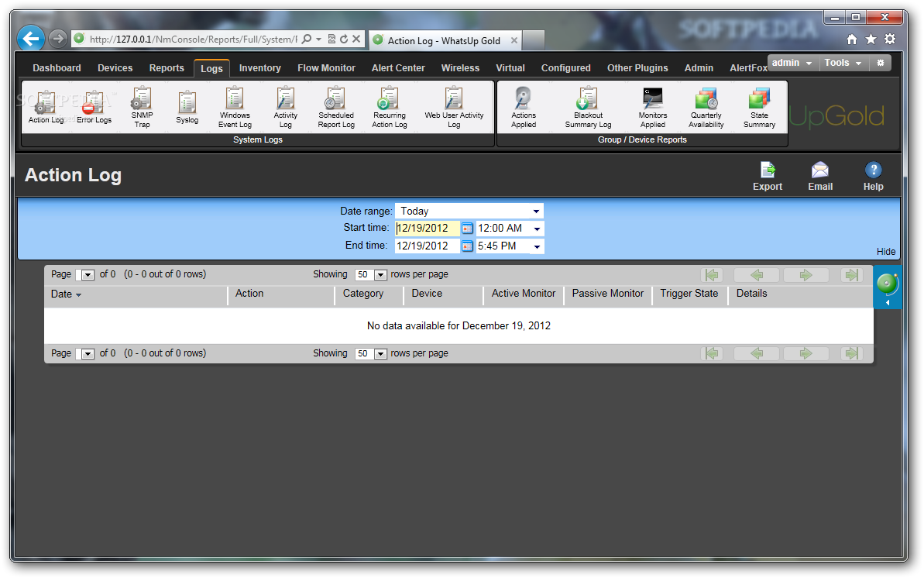924x578 pixels.
Task: Open the Monitors Applied report
Action: [x=652, y=107]
